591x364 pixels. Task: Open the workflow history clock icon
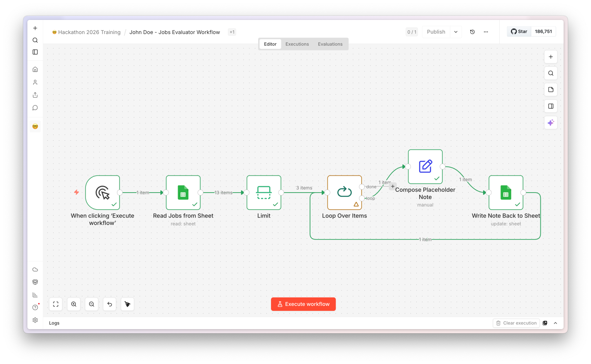[472, 32]
